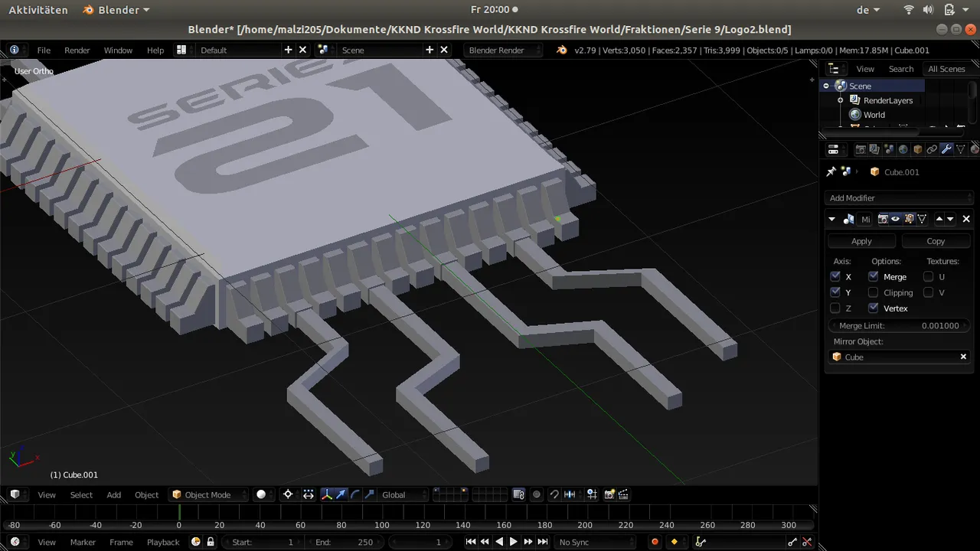Click the red auto-keyframe record button
The width and height of the screenshot is (980, 551).
[655, 542]
